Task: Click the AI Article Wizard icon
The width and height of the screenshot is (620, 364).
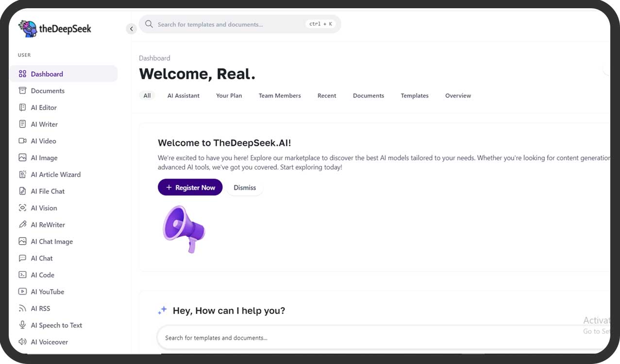Action: (22, 174)
